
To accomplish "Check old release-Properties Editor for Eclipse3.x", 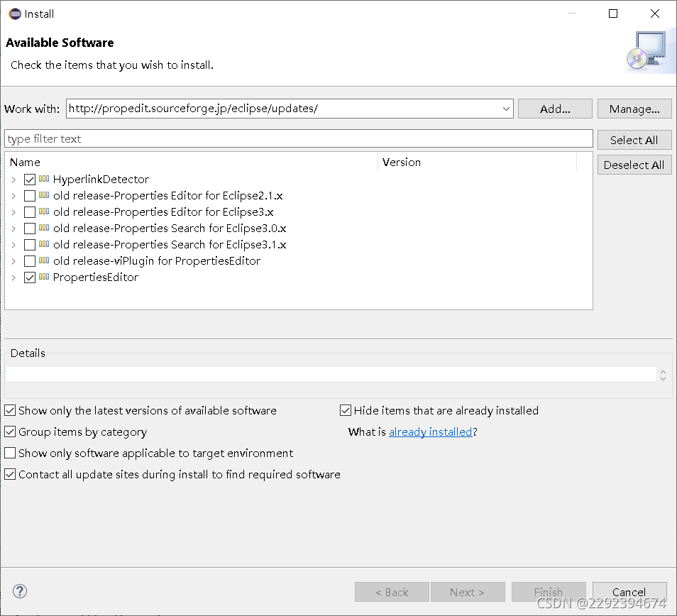I will click(30, 212).
